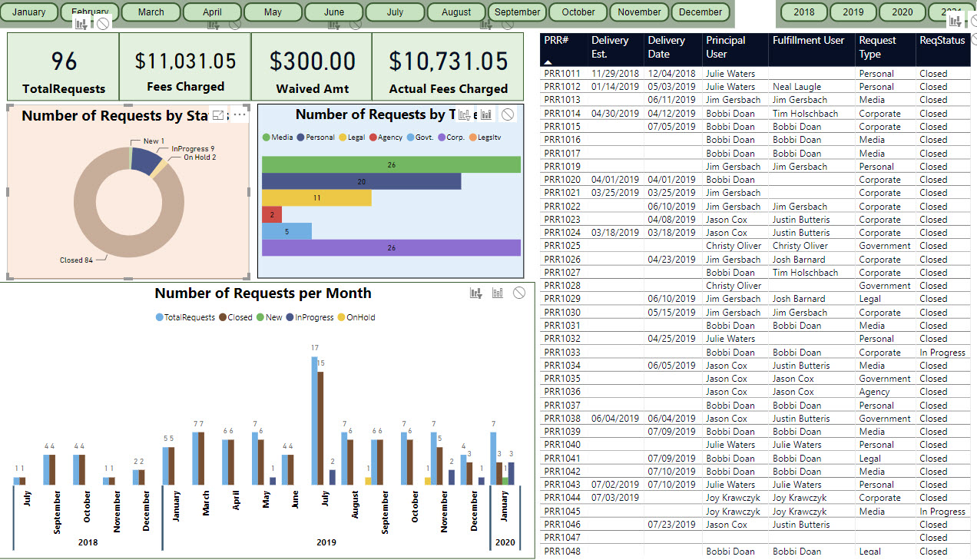Screen dimensions: 977x560
Task: Select the green Media bar in Requests by Type
Action: (391, 164)
